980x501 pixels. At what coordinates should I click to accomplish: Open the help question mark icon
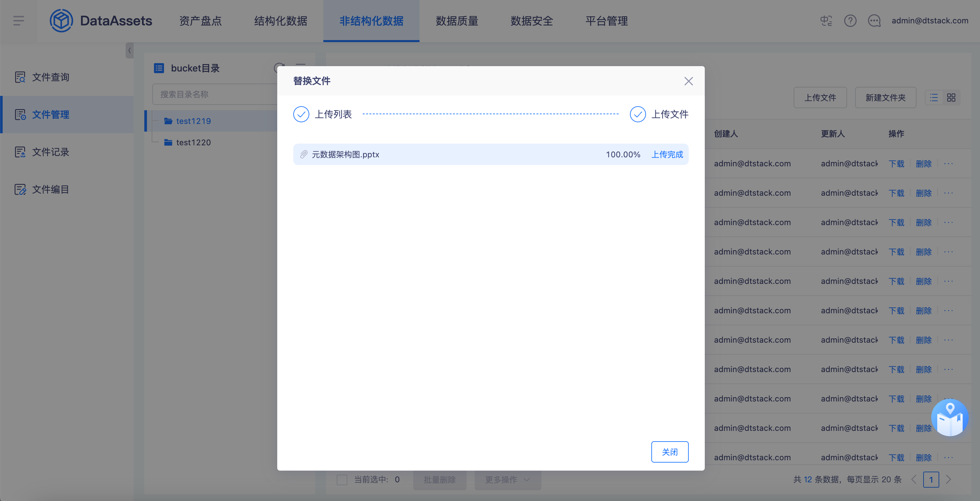(x=850, y=21)
